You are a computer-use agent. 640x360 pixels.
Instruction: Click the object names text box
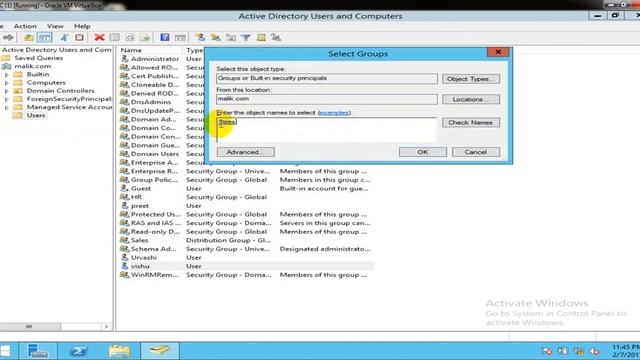tap(326, 130)
